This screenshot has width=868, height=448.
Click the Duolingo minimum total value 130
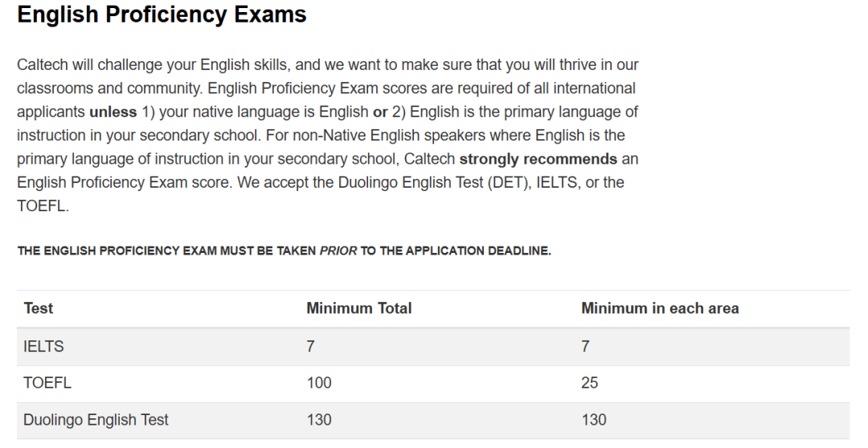pyautogui.click(x=319, y=420)
